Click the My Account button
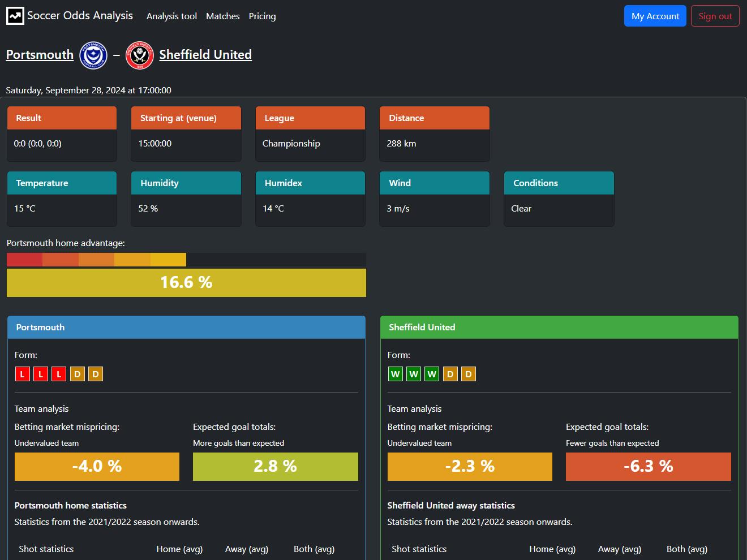 (655, 16)
